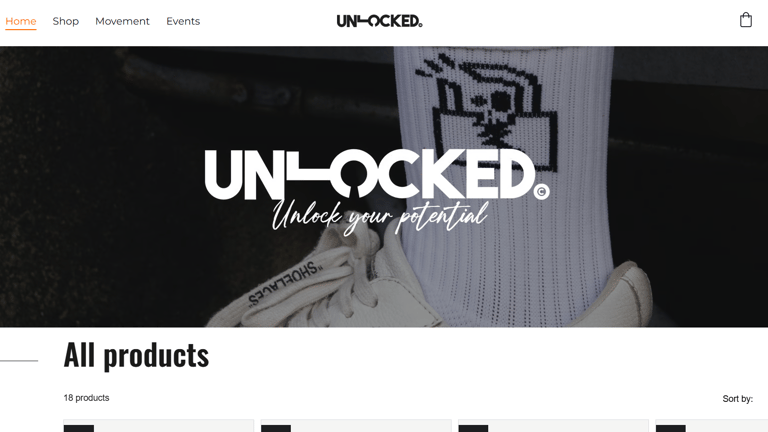Open the shopping bag cart icon
Screen dimensions: 768x432
745,20
